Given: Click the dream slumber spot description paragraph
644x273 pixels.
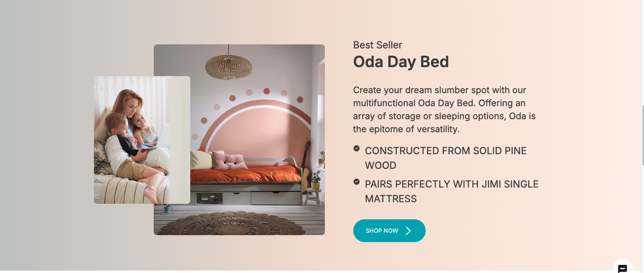Looking at the screenshot, I should pos(444,109).
